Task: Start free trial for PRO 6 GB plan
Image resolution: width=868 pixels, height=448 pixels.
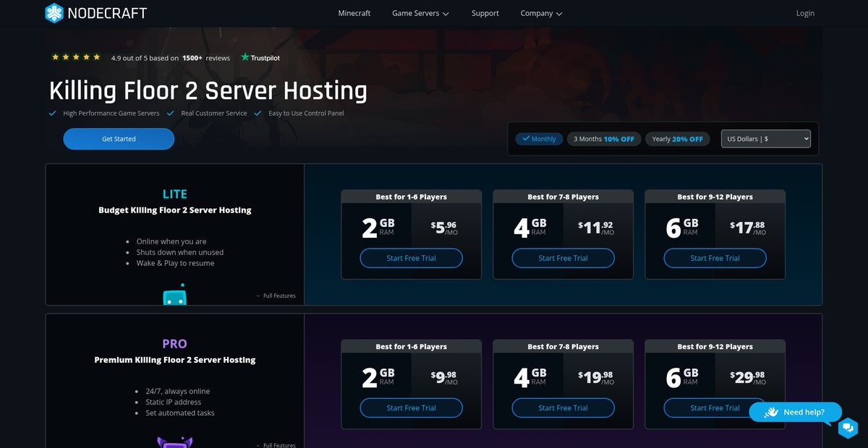Action: [715, 408]
